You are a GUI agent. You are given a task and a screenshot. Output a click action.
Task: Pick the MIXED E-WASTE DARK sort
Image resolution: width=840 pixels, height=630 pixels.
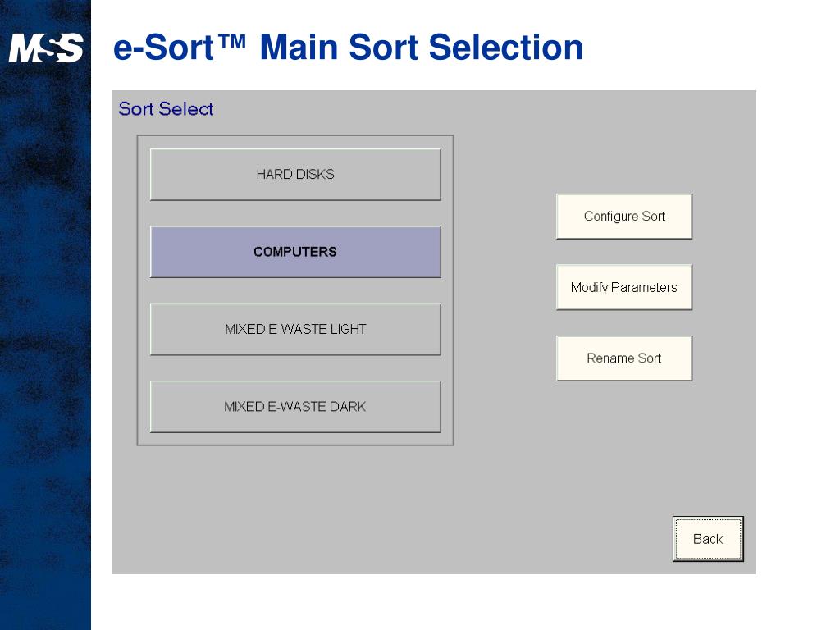[x=295, y=407]
